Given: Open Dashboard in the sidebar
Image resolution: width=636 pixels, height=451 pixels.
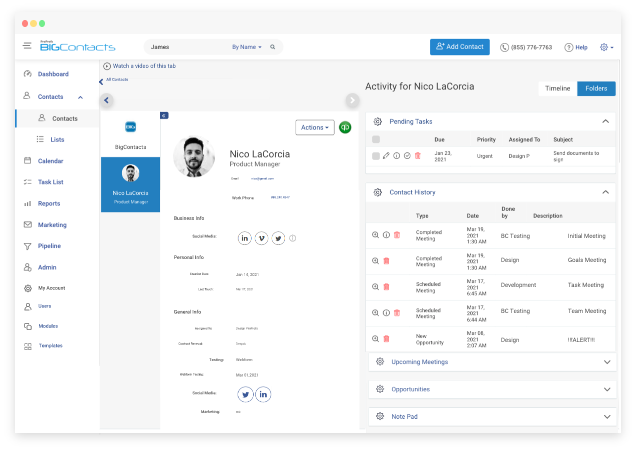Looking at the screenshot, I should click(53, 74).
